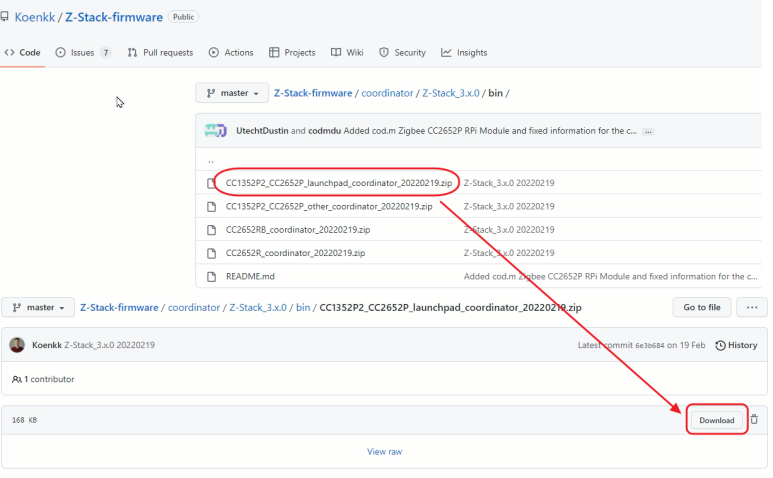The width and height of the screenshot is (773, 478).
Task: Open Koenkk's avatar in the commit bar
Action: (17, 345)
